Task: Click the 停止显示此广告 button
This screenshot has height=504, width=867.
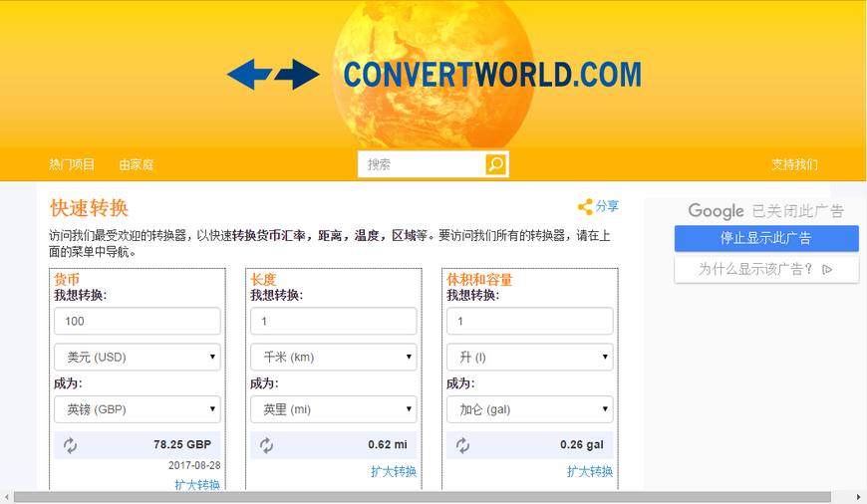Action: (766, 238)
